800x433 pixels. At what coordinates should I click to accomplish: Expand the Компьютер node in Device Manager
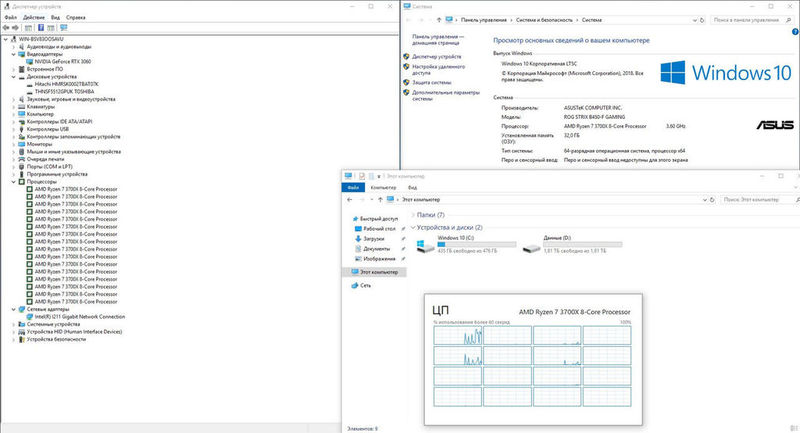coord(14,114)
